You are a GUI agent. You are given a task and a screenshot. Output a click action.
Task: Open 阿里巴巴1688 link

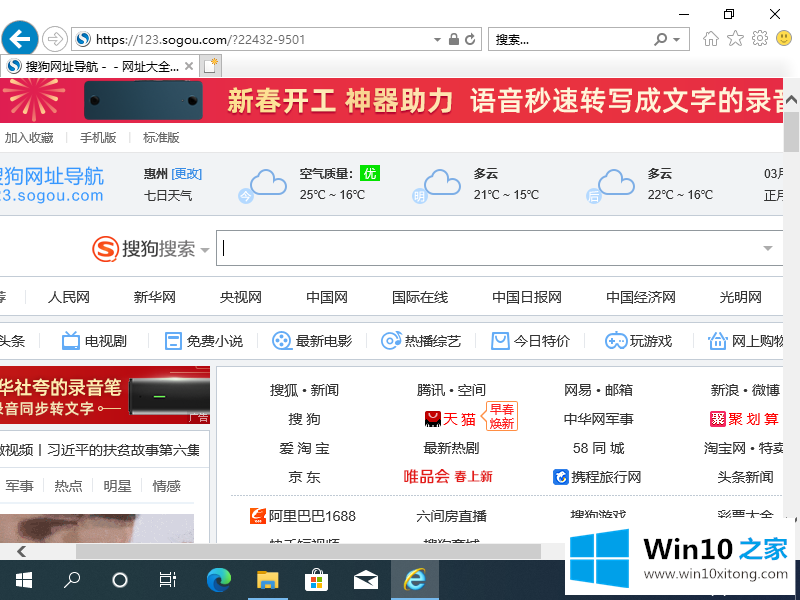click(x=303, y=516)
